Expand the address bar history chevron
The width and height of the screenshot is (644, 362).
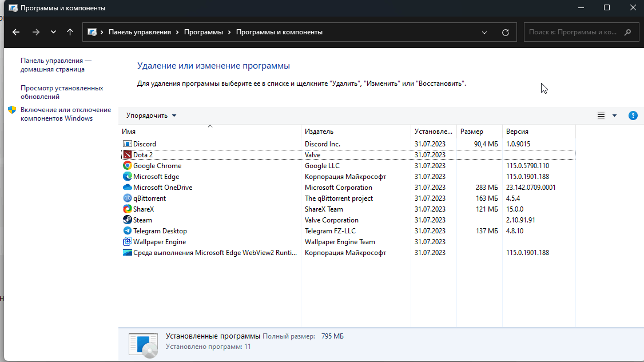(484, 32)
